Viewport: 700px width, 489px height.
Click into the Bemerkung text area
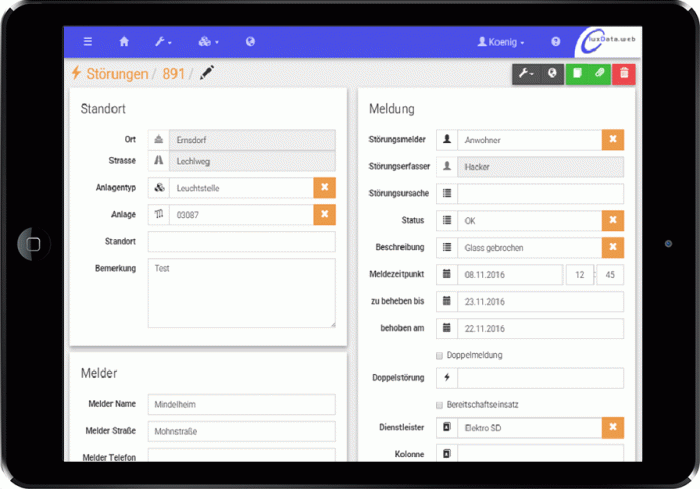pos(241,292)
